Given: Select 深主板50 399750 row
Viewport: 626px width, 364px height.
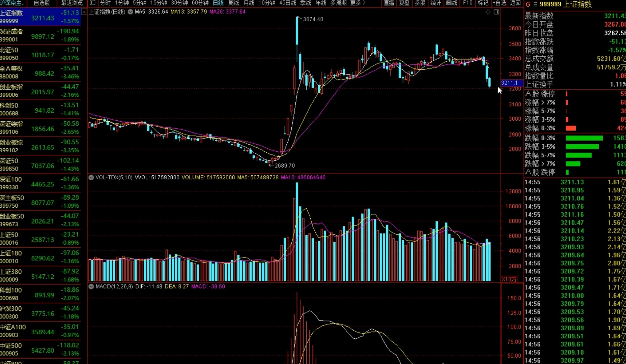Looking at the screenshot, I should (40, 202).
